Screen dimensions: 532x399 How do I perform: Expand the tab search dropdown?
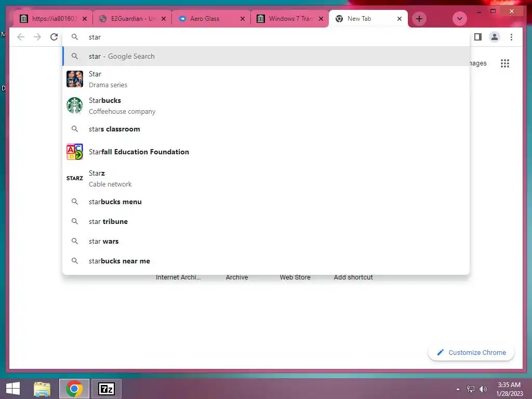coord(460,19)
